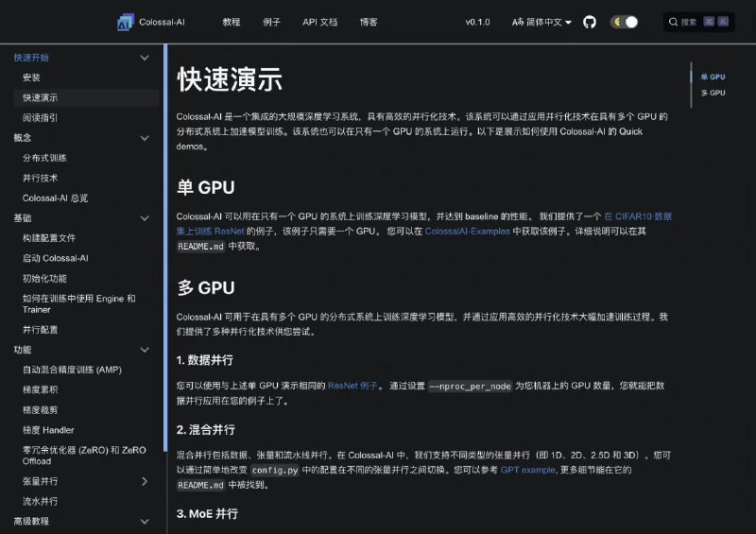Focus the 搜索 search box
This screenshot has height=534, width=756.
698,22
